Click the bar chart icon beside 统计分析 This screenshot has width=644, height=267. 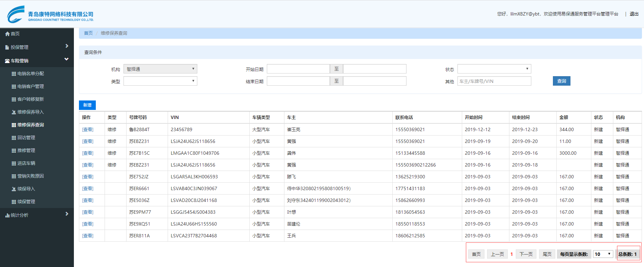[x=7, y=215]
